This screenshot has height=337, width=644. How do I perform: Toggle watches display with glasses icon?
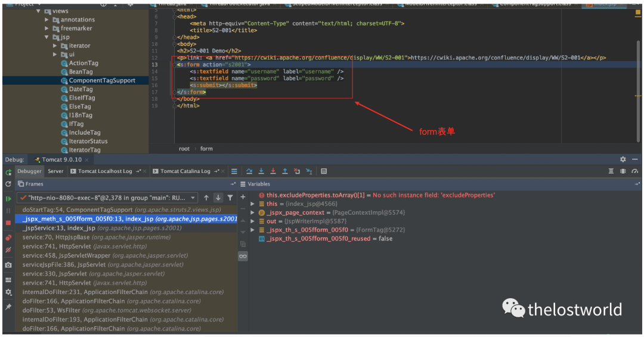click(243, 256)
